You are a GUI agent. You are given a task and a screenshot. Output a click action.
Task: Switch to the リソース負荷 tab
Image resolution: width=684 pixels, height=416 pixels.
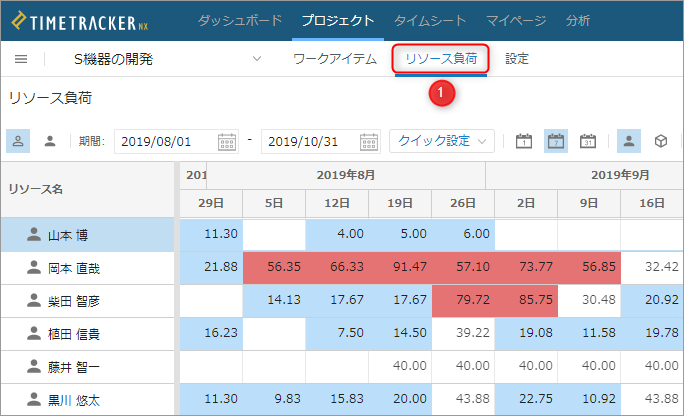tap(441, 59)
